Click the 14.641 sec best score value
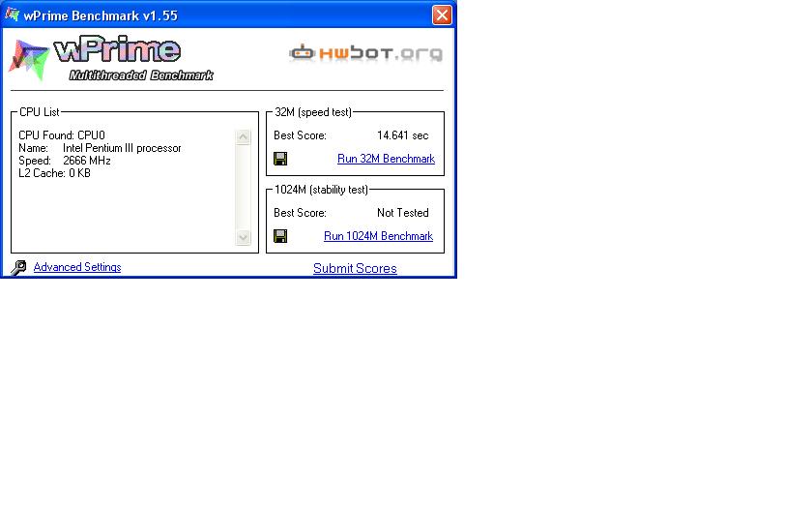Viewport: 812px width, 508px height. click(402, 135)
